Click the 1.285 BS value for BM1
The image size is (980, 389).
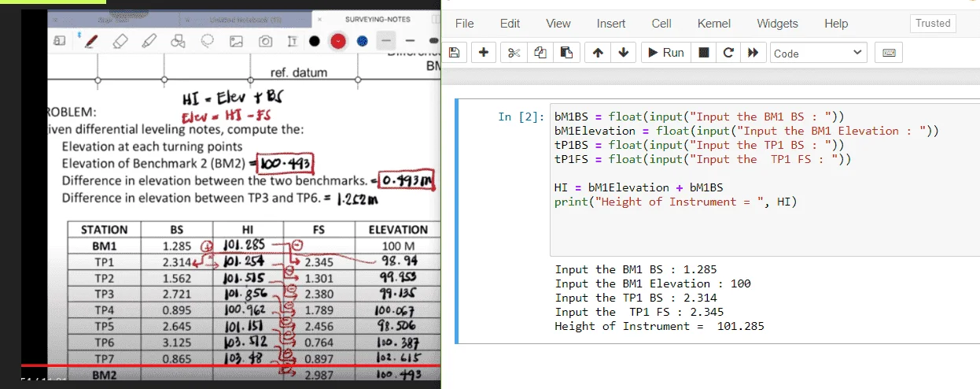point(176,246)
